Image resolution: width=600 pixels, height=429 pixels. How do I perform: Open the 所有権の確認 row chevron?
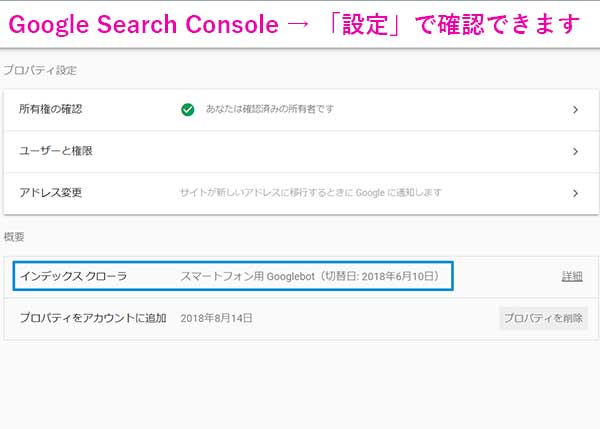[x=575, y=110]
